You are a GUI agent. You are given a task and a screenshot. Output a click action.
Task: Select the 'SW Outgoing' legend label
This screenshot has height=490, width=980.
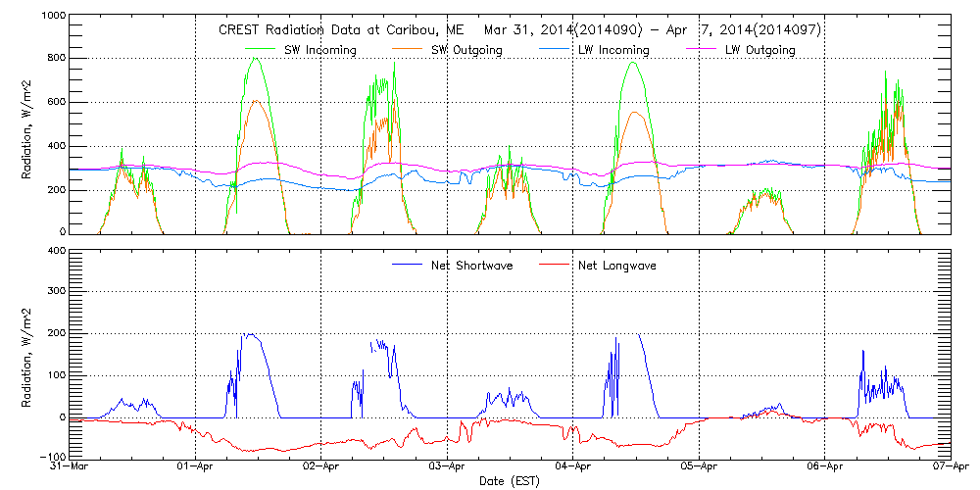point(465,51)
